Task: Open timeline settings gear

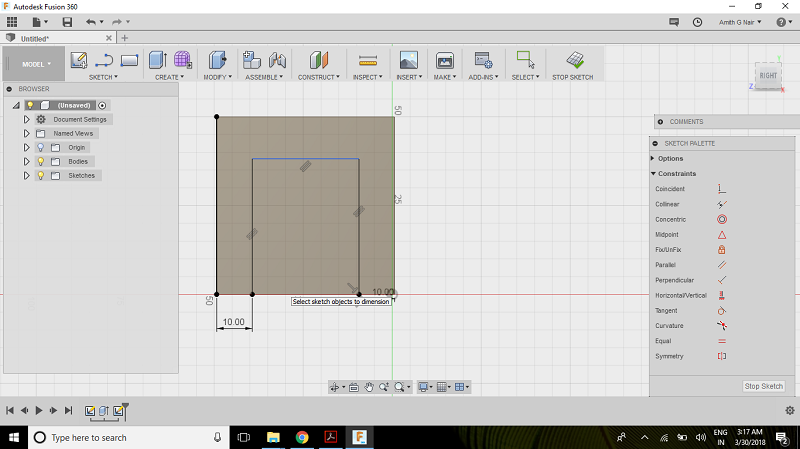Action: click(x=790, y=410)
